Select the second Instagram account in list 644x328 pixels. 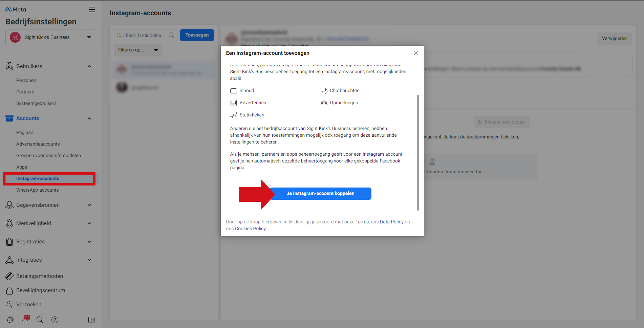[164, 88]
